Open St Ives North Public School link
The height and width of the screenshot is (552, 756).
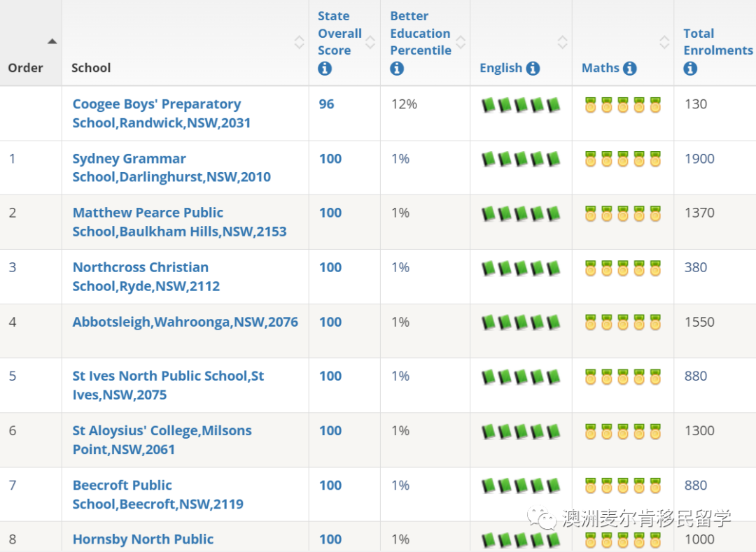pyautogui.click(x=168, y=385)
